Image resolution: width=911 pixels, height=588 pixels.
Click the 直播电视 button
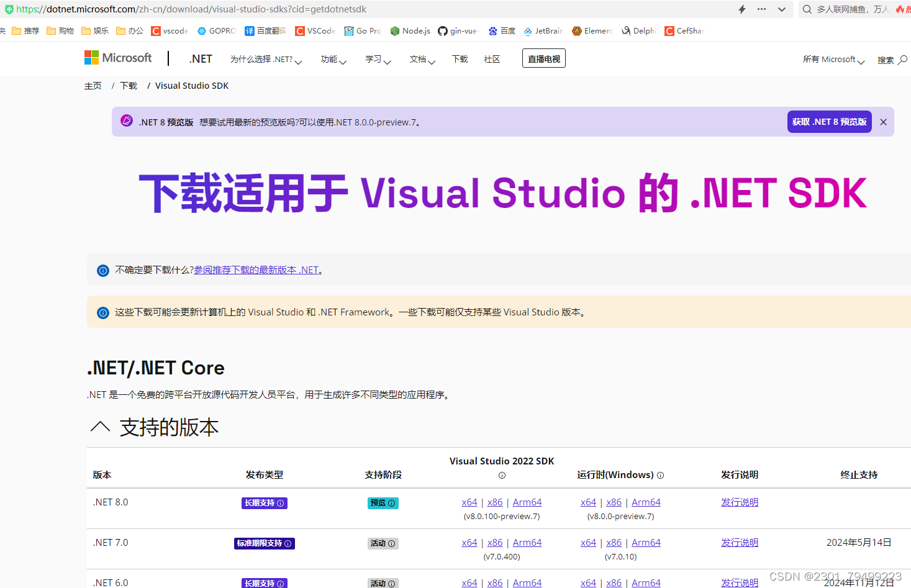[x=544, y=58]
